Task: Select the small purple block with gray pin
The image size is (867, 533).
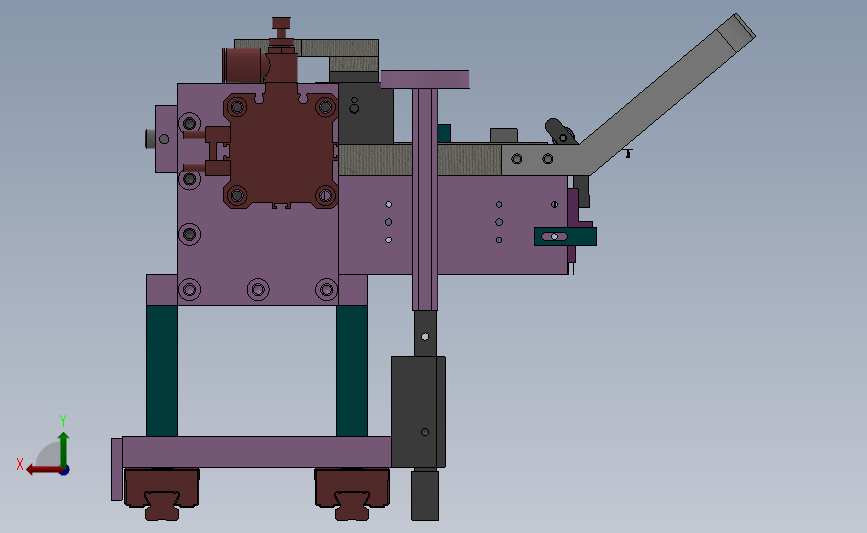Action: 165,139
